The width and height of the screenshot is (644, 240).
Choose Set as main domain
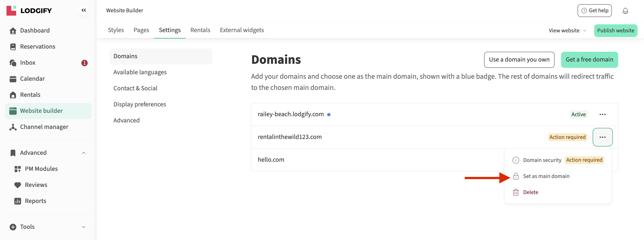pos(546,176)
